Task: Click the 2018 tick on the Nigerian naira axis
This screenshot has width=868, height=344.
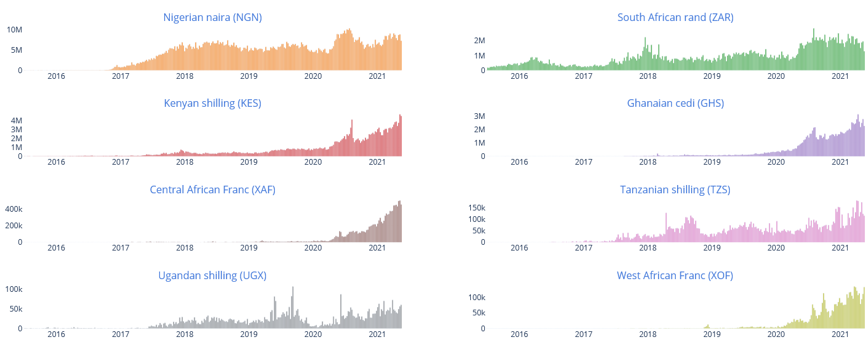Action: (x=185, y=76)
